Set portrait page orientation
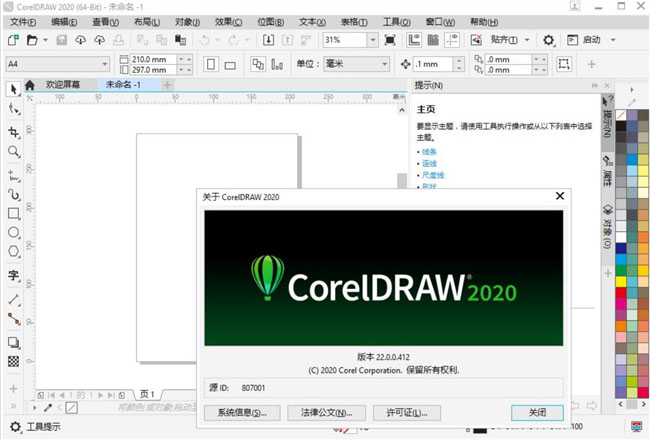Screen dimensions: 650x440 211,64
